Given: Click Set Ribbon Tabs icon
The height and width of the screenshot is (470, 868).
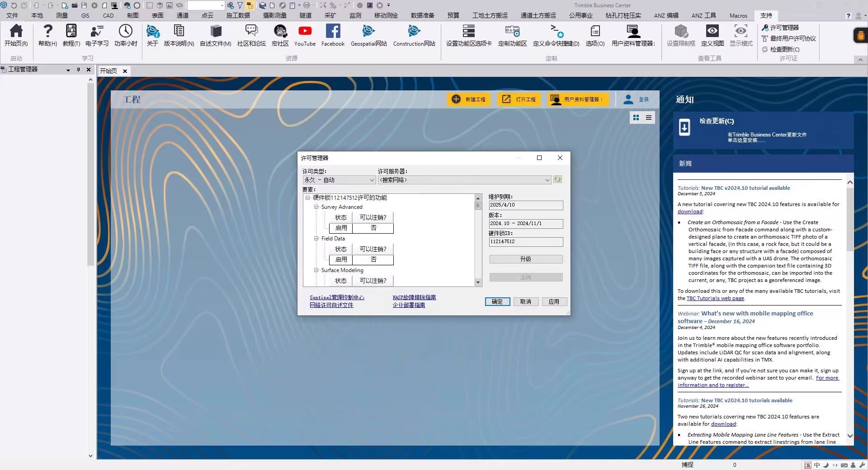Looking at the screenshot, I should point(469,35).
